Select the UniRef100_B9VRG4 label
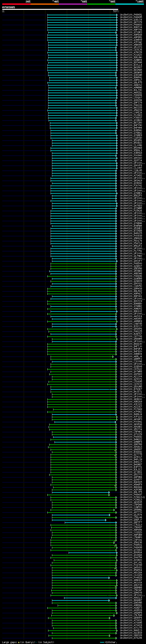The image size is (146, 644). click(x=131, y=552)
